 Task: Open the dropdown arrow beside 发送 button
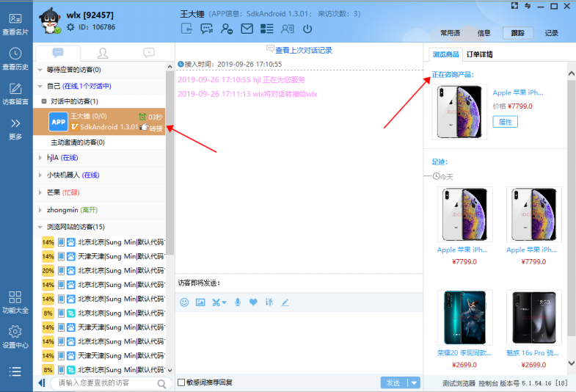point(414,382)
